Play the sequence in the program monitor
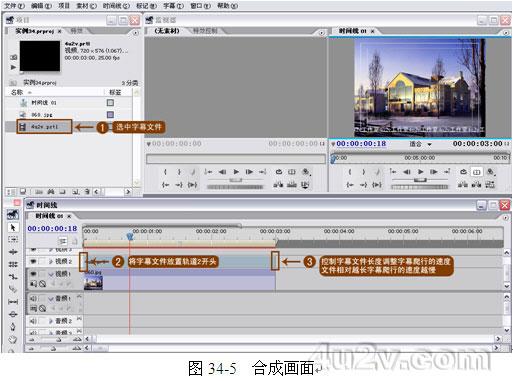 (421, 172)
